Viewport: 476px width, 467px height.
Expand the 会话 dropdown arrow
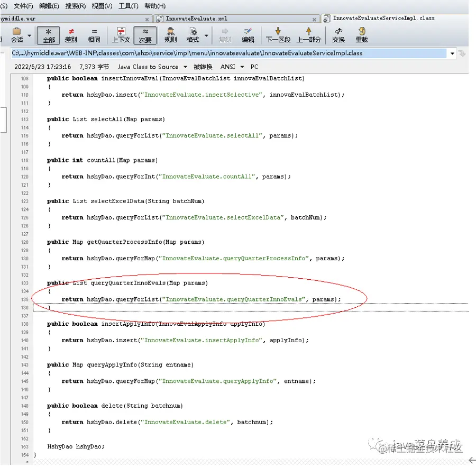coord(30,35)
